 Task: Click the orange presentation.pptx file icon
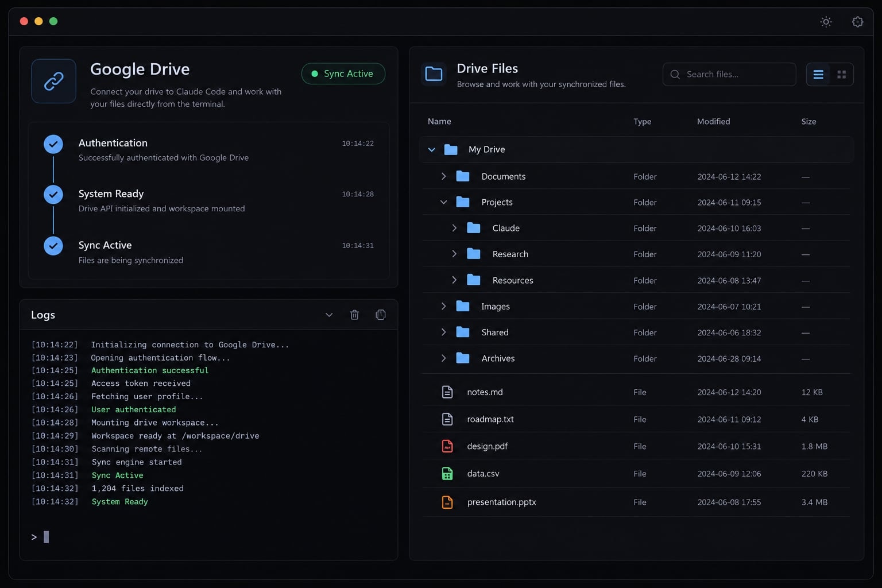(x=447, y=502)
